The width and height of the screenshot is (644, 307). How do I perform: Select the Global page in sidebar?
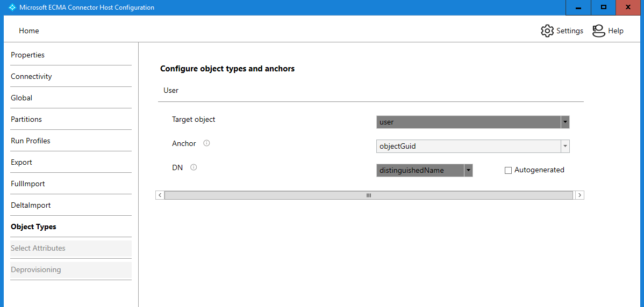[22, 98]
